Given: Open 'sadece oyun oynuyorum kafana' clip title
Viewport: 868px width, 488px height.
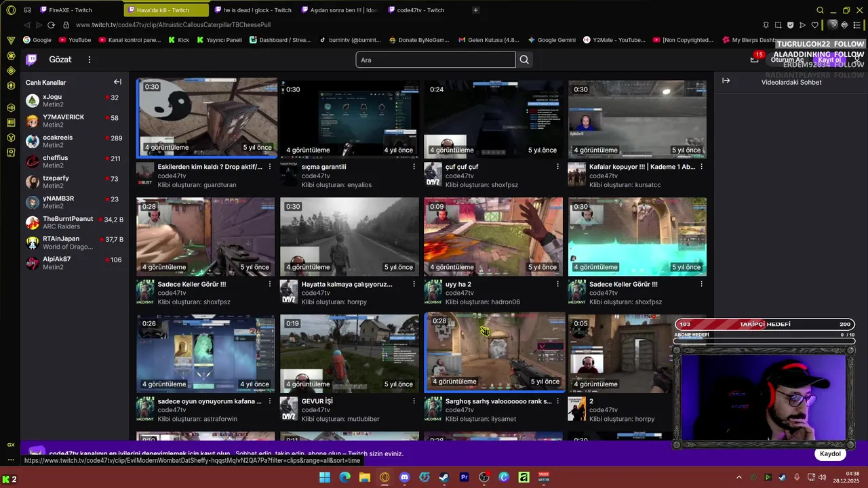Looking at the screenshot, I should click(x=210, y=401).
